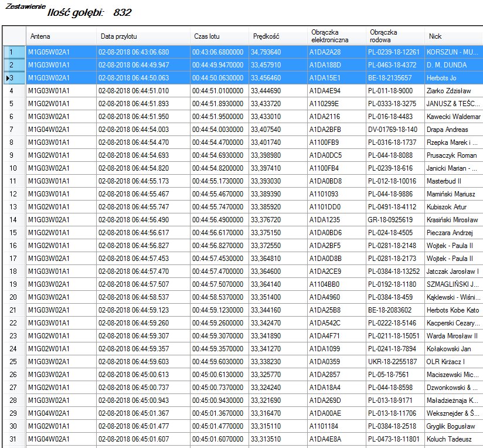Click ring cell PL-0239-18-12261
483x448 pixels.
[x=395, y=52]
